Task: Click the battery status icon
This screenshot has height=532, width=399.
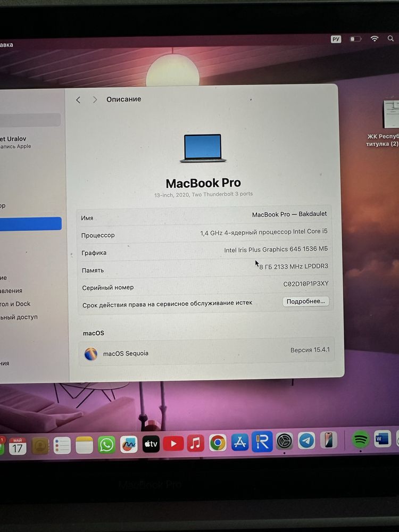Action: pos(355,39)
